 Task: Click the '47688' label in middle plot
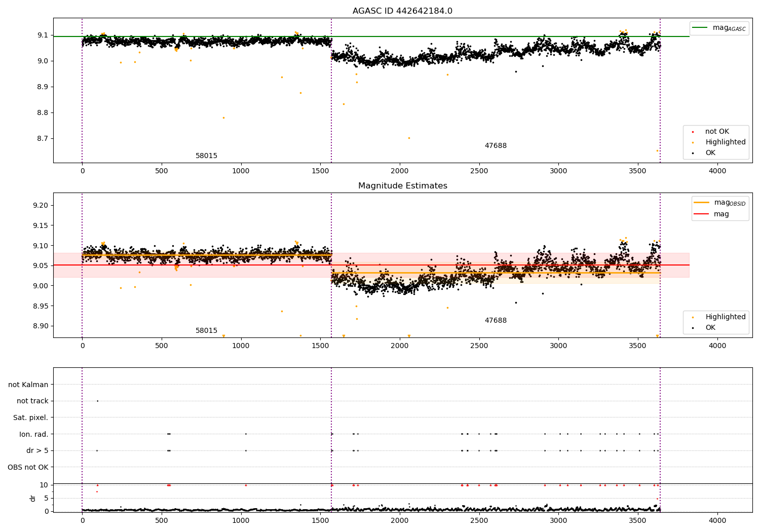coord(496,321)
